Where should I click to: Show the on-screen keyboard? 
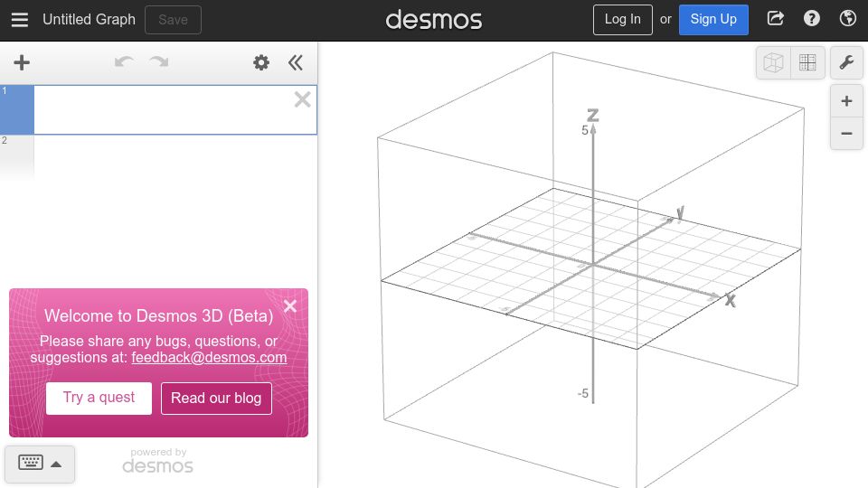tap(39, 464)
